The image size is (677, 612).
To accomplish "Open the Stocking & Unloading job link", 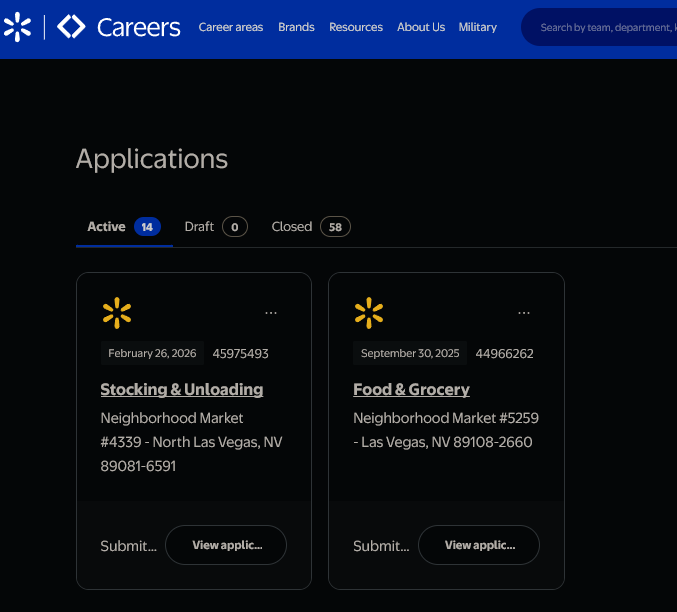I will pos(182,390).
